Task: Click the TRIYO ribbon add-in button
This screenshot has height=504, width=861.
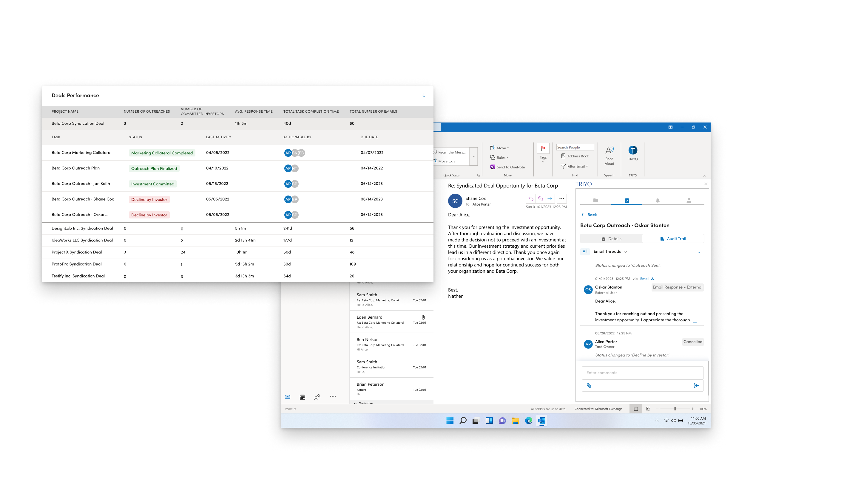Action: (633, 153)
